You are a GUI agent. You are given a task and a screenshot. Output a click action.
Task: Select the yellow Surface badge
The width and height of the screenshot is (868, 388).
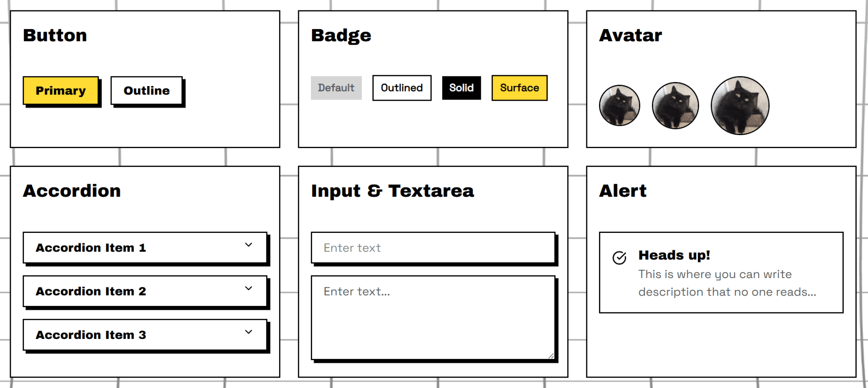(519, 88)
